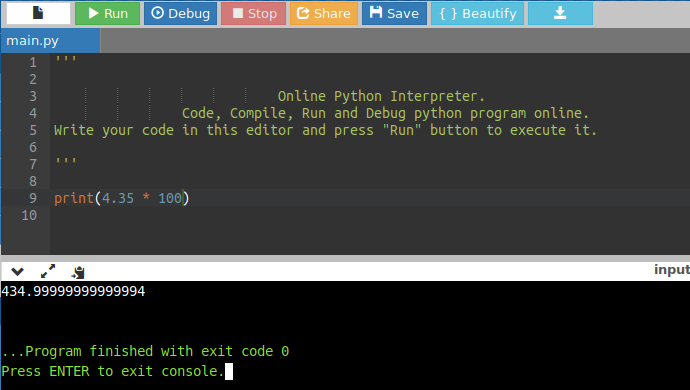
Task: Click the 'Press ENTER to exit console.' line
Action: pos(113,371)
